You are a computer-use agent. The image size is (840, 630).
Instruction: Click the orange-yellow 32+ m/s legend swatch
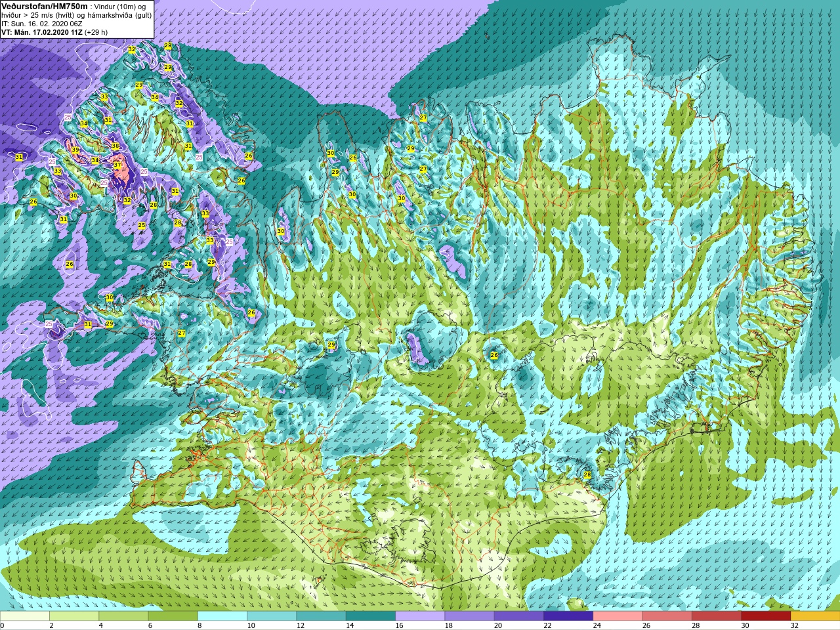815,616
